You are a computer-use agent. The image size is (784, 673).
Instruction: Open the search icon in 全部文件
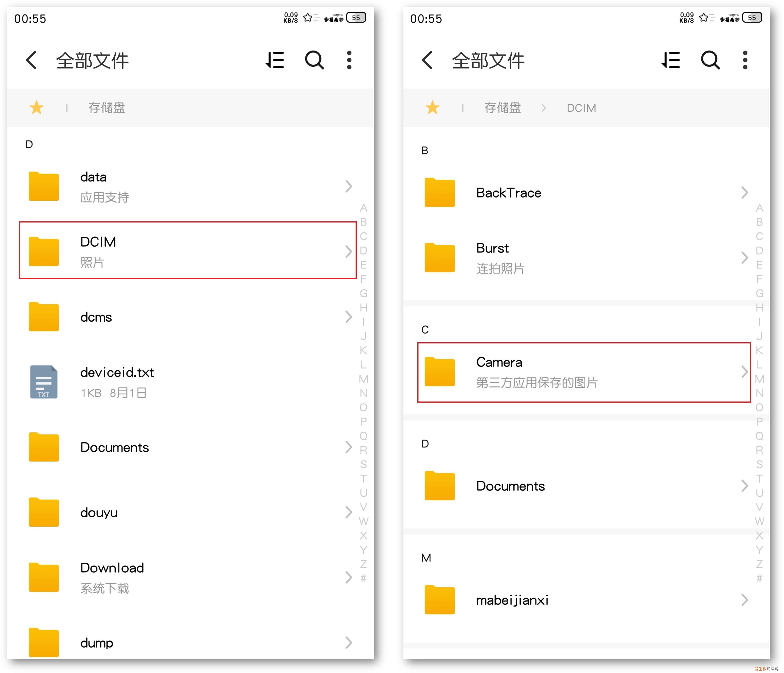pyautogui.click(x=315, y=60)
